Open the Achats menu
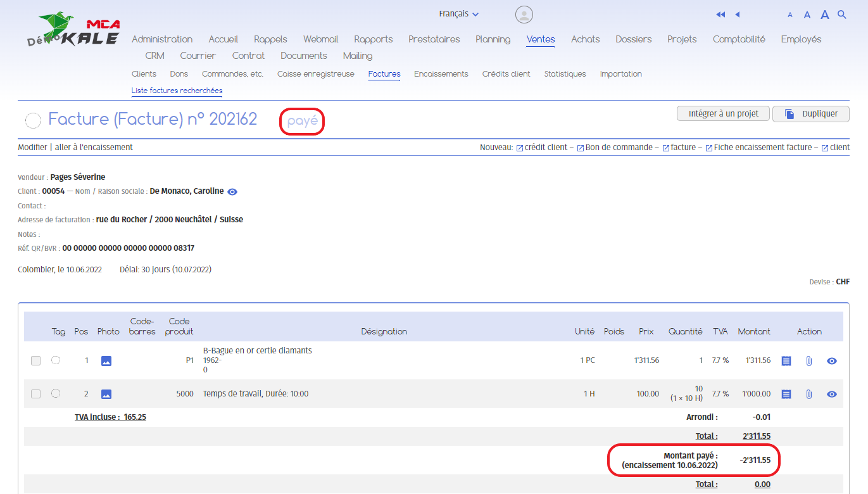 (585, 39)
